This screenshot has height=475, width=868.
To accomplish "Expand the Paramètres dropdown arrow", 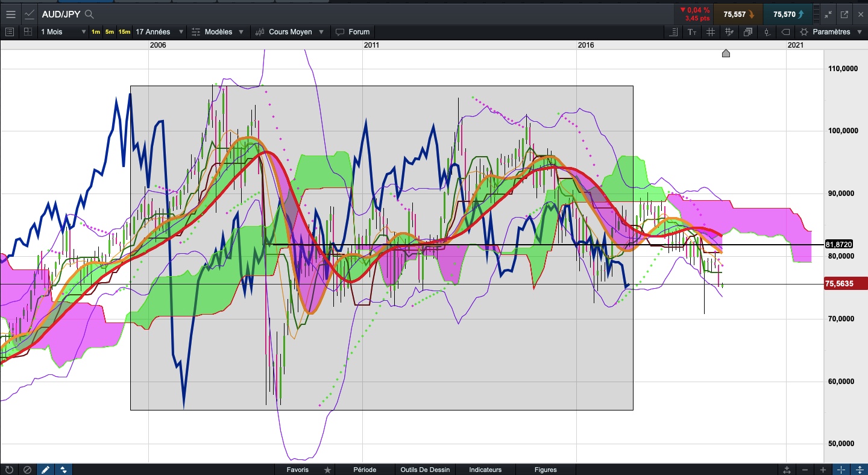I will (x=858, y=32).
